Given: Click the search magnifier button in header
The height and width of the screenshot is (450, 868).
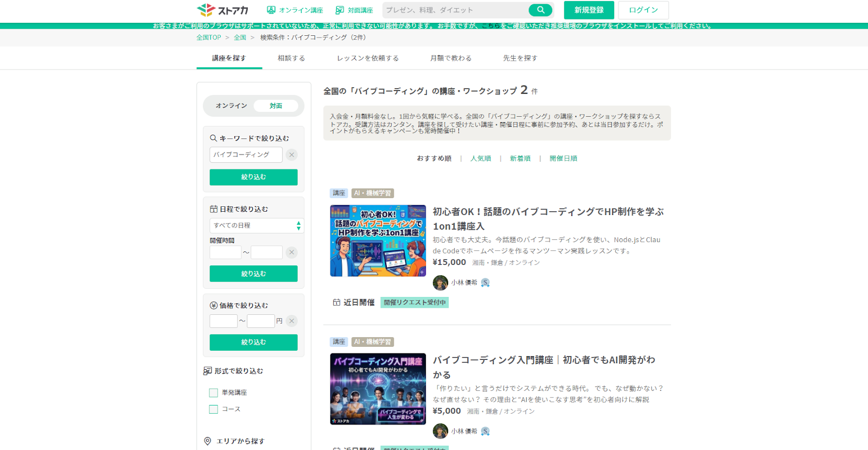Looking at the screenshot, I should (x=540, y=10).
